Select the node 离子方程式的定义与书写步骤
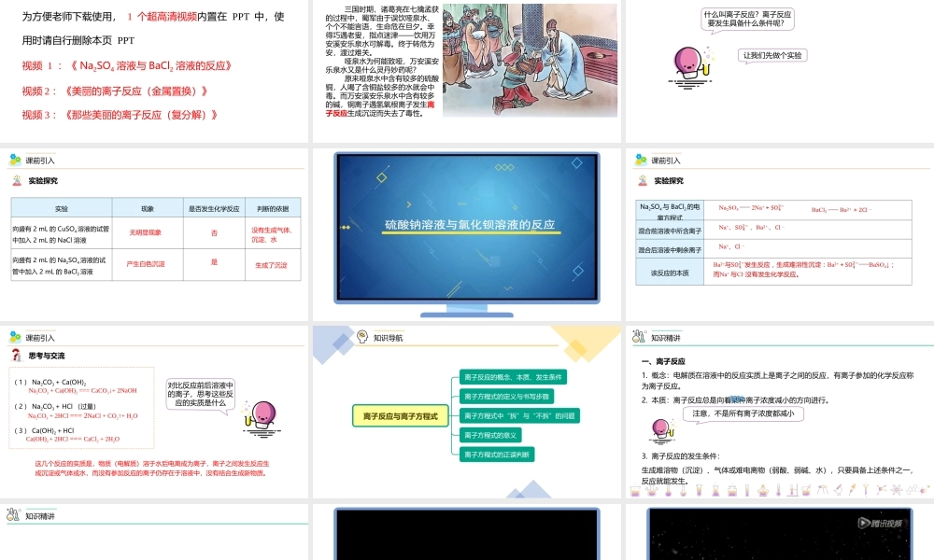The height and width of the screenshot is (560, 934). point(506,396)
